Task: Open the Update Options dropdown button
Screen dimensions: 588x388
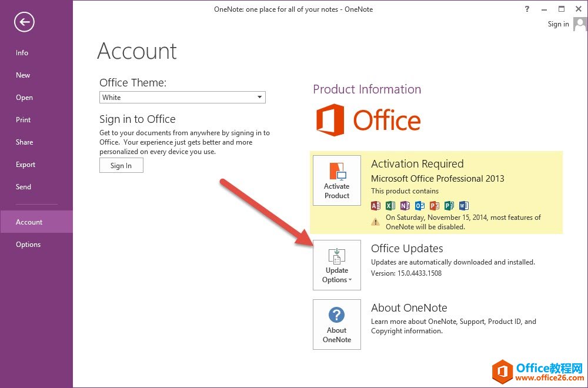Action: tap(337, 265)
